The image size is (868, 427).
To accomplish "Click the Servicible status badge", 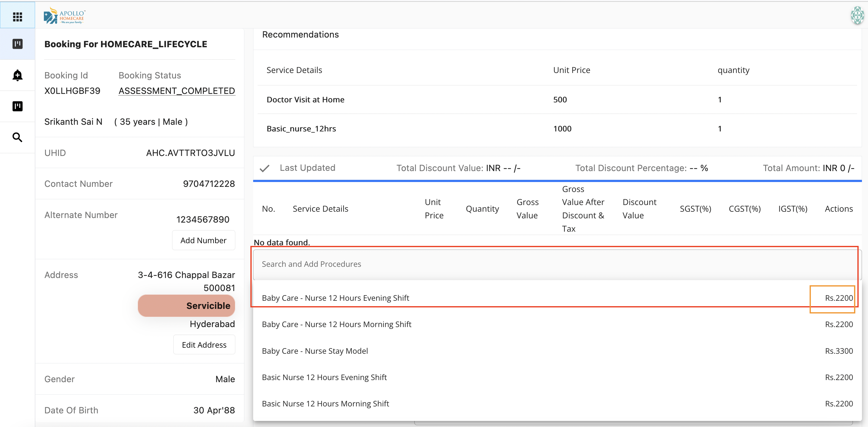I will pyautogui.click(x=186, y=305).
